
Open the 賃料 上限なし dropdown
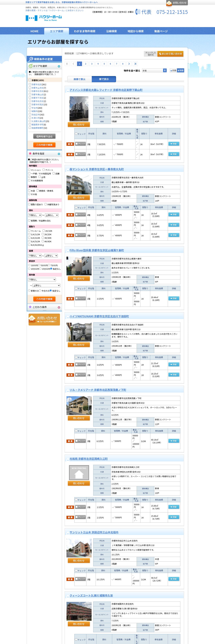pos(52,215)
